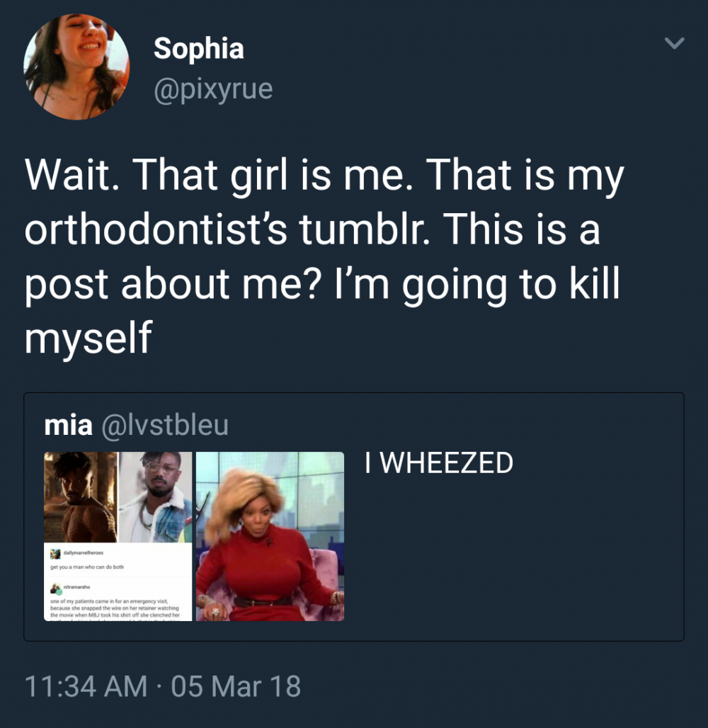
Task: Open the quoted tweet card by mia
Action: point(524,552)
